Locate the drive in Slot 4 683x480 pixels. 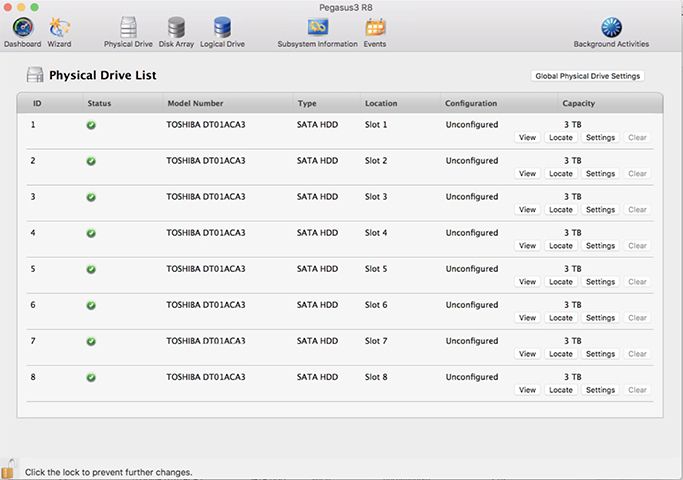pyautogui.click(x=561, y=246)
